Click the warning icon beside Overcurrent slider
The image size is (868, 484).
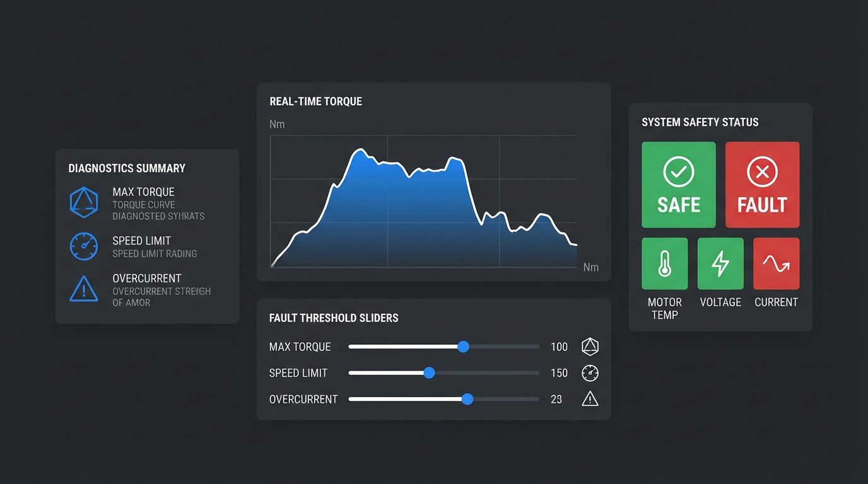pyautogui.click(x=590, y=399)
